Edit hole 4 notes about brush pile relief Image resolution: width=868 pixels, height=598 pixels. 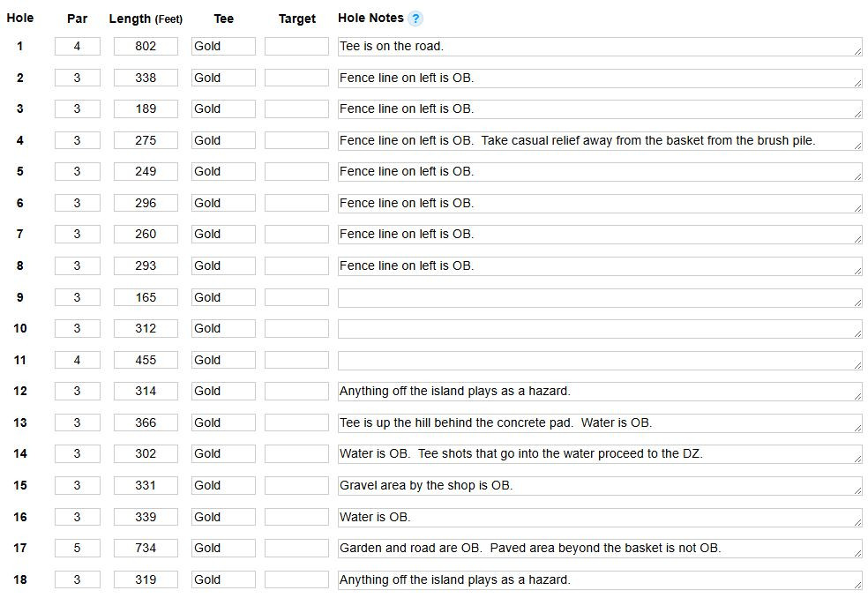[x=600, y=140]
